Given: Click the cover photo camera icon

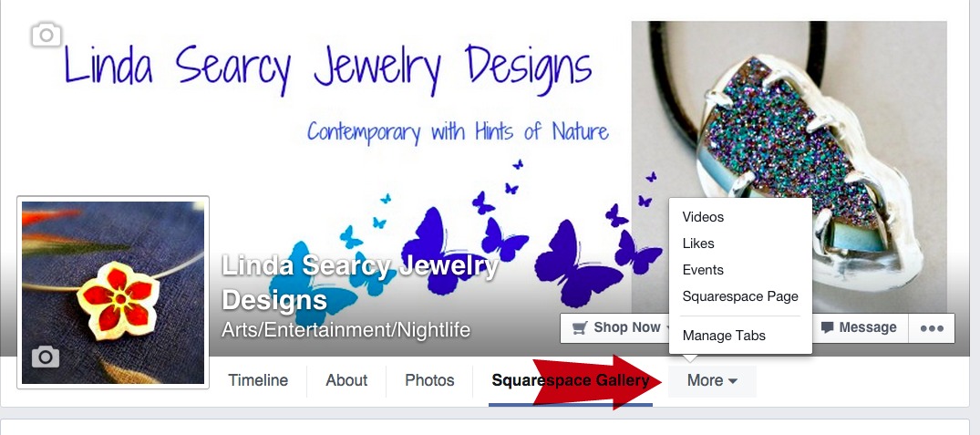Looking at the screenshot, I should point(46,35).
